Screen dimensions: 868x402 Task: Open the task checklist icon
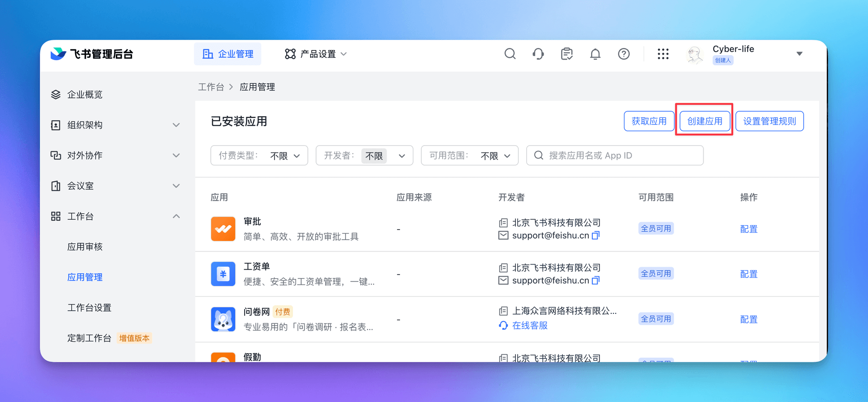tap(566, 54)
